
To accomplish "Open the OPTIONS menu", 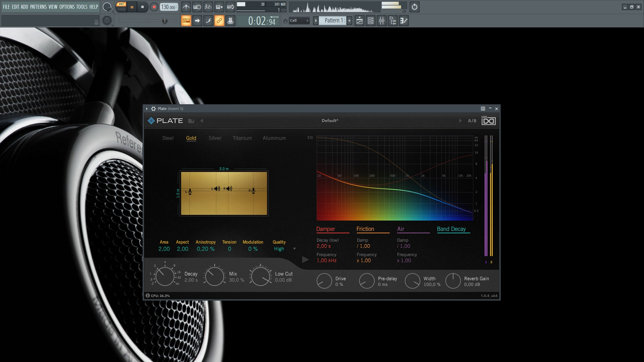I will [x=67, y=7].
